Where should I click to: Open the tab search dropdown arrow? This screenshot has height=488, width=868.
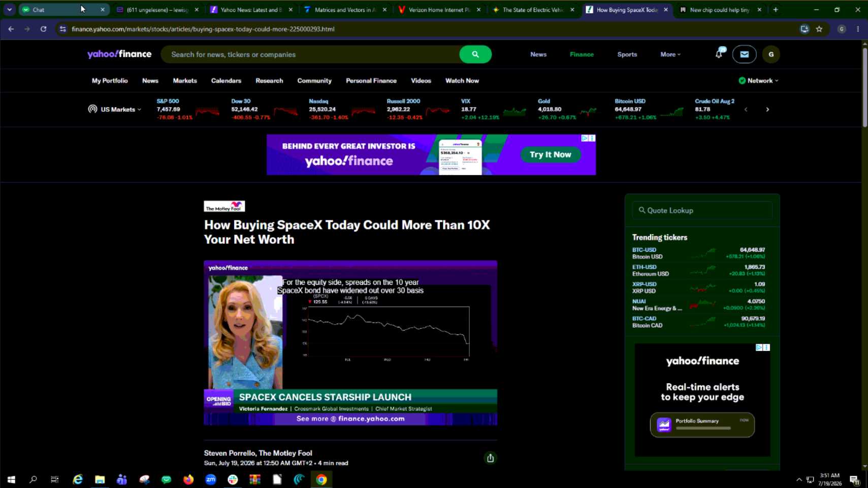point(9,10)
